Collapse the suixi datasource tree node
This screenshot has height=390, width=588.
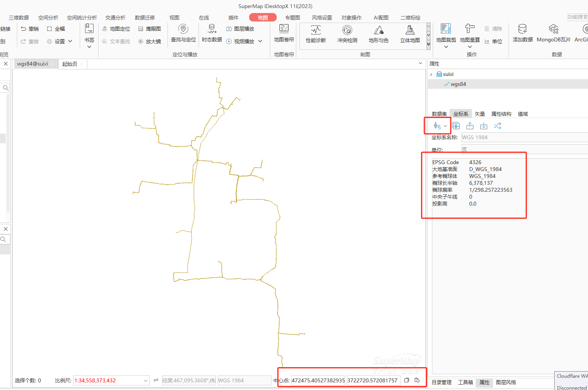[431, 74]
